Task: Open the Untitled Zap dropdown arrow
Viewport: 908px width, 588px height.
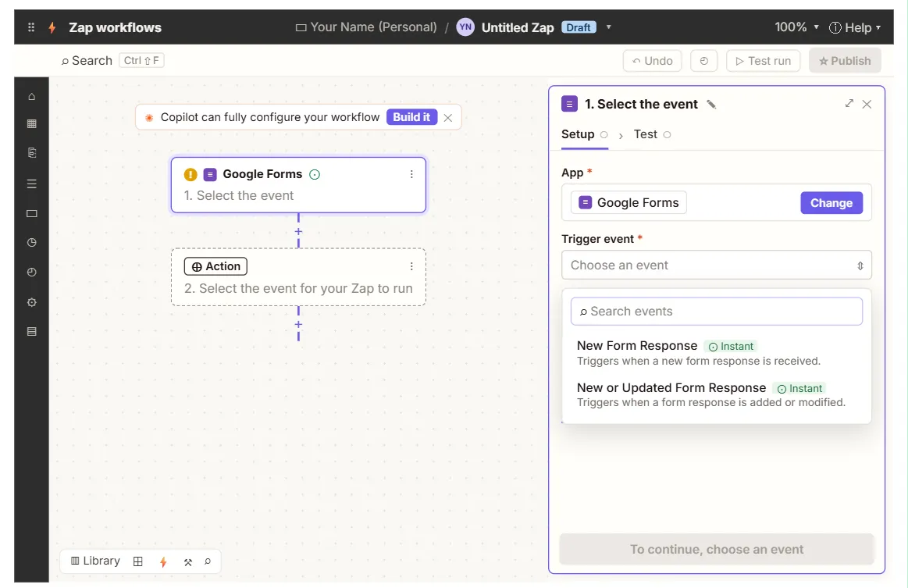Action: coord(608,27)
